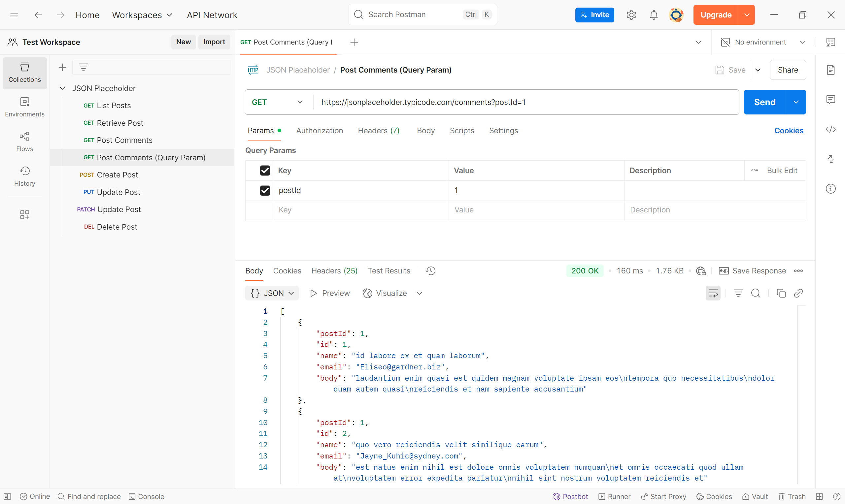Open the Visualize options dropdown arrow
The width and height of the screenshot is (845, 504).
420,293
